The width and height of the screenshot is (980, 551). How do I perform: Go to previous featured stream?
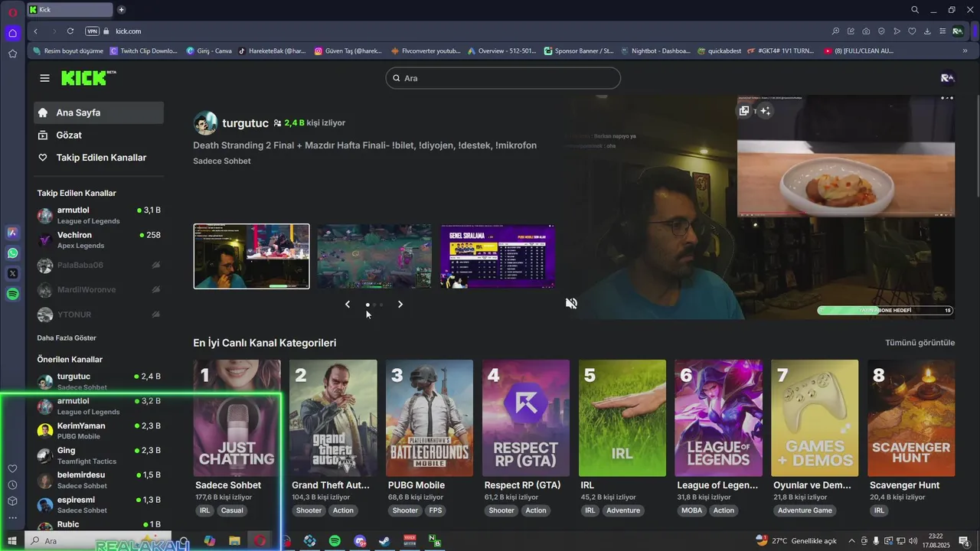(x=348, y=305)
